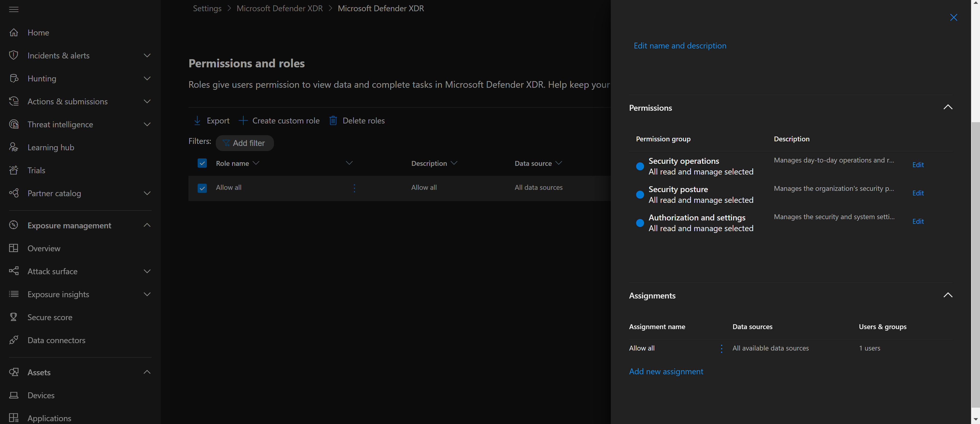Click first Microsoft Defender XDR breadcrumb

coord(279,9)
